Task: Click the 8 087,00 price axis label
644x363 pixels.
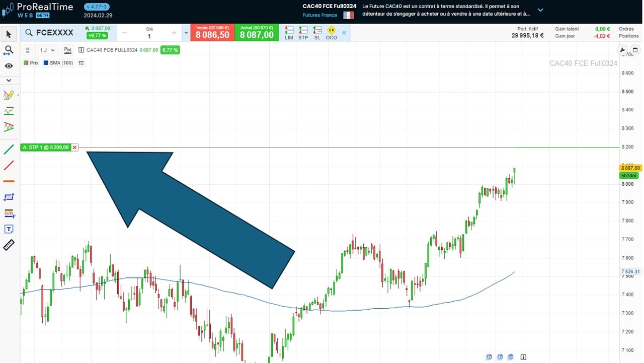Action: point(630,168)
